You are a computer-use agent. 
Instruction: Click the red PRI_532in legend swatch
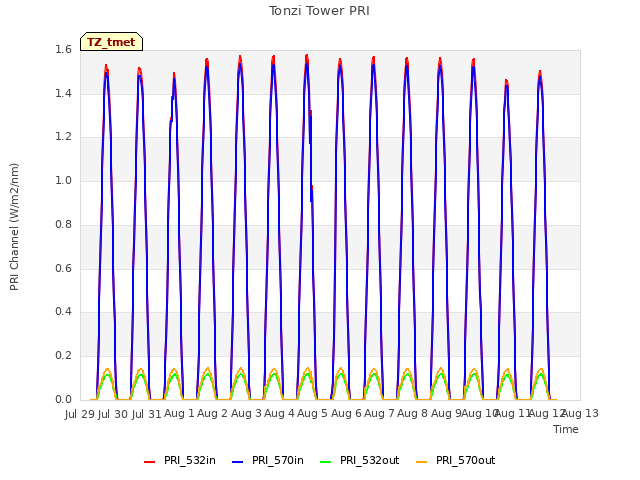click(x=149, y=462)
